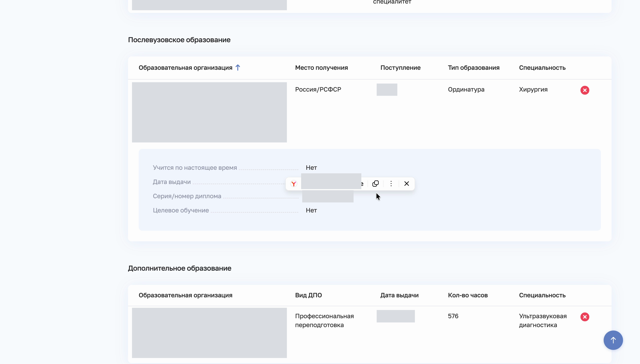Select the Ультразвуковая диагностика cell
This screenshot has height=364, width=640.
click(543, 320)
